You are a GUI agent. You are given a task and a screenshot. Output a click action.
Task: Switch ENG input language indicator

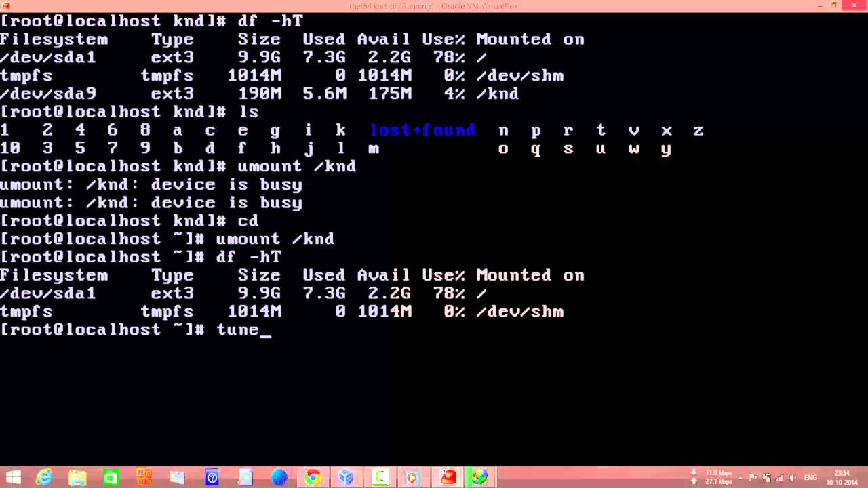point(810,478)
